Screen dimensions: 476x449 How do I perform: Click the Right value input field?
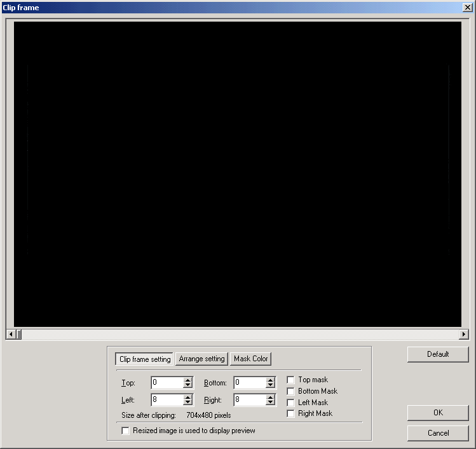click(250, 400)
